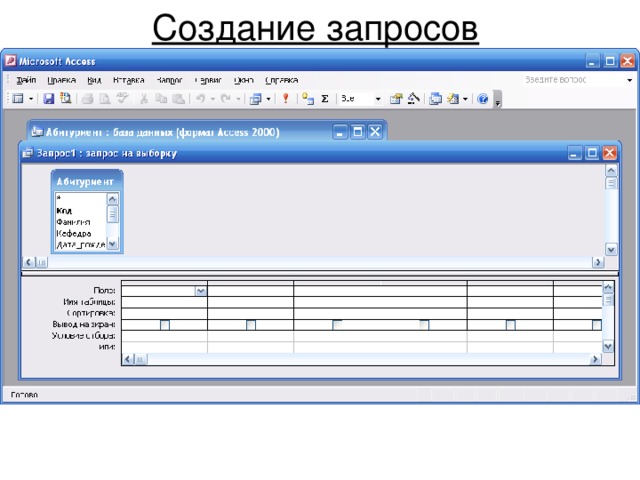Click the query grid horizontal scroll left arrow
This screenshot has width=640, height=480.
[128, 359]
